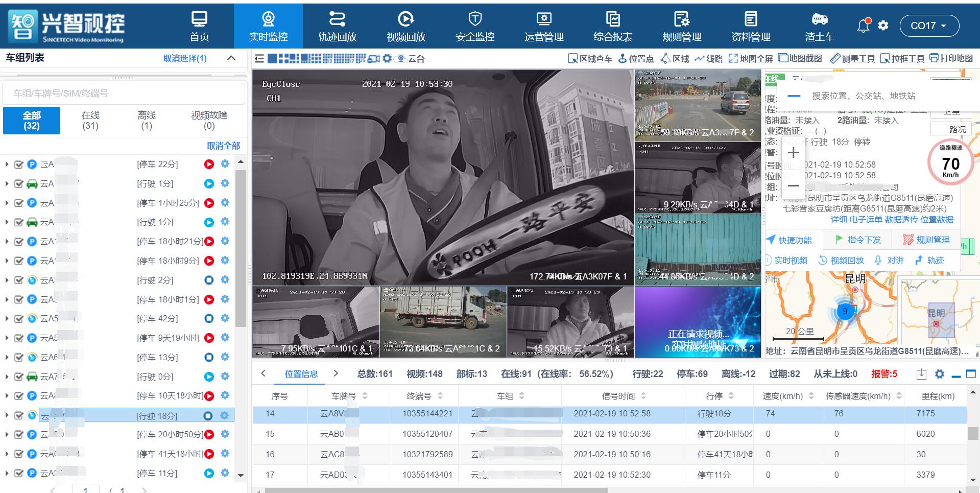Uncheck the vehicle parked 18小时21分 checkbox
This screenshot has height=493, width=980.
pos(19,242)
